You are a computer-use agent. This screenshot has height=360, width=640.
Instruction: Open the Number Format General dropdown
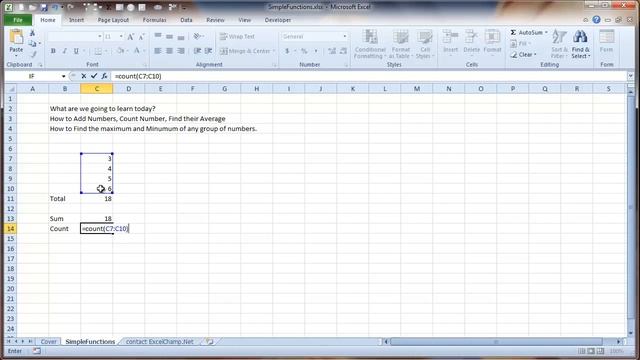344,36
